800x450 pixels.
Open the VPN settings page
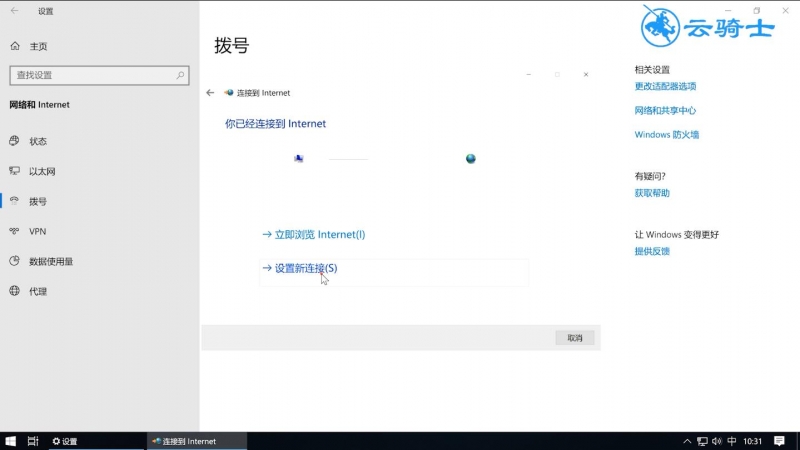tap(99, 231)
